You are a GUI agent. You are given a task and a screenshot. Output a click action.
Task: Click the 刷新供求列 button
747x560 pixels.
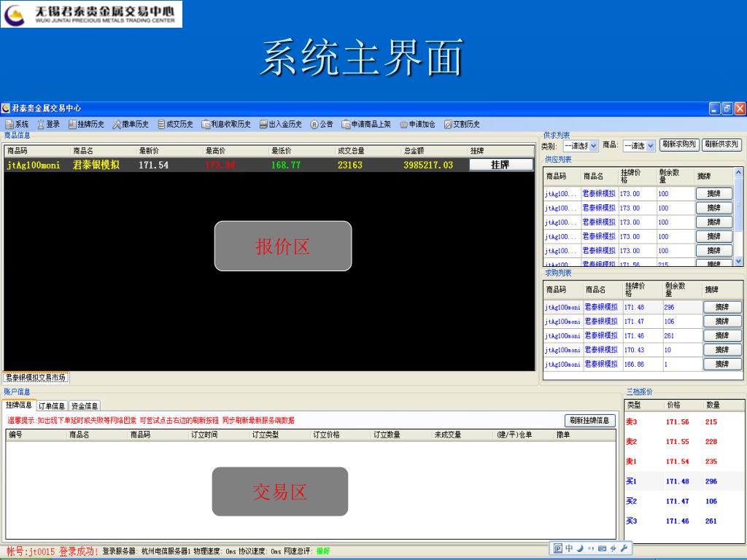[x=721, y=144]
